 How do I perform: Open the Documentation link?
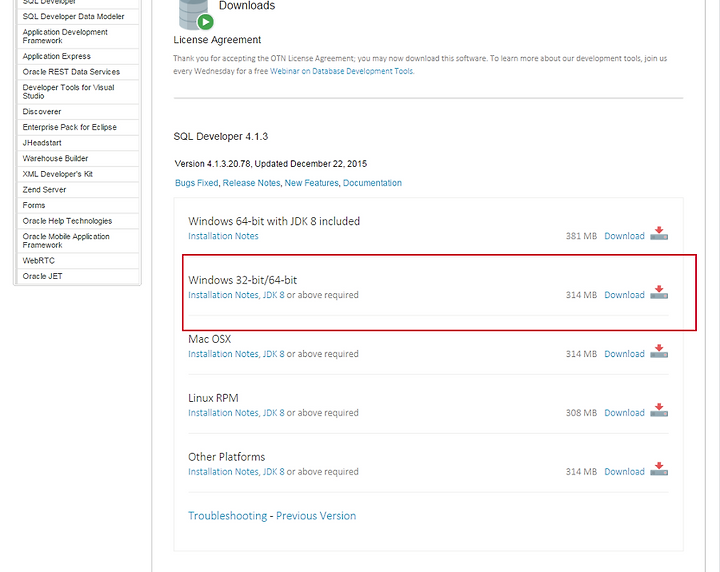click(x=372, y=183)
